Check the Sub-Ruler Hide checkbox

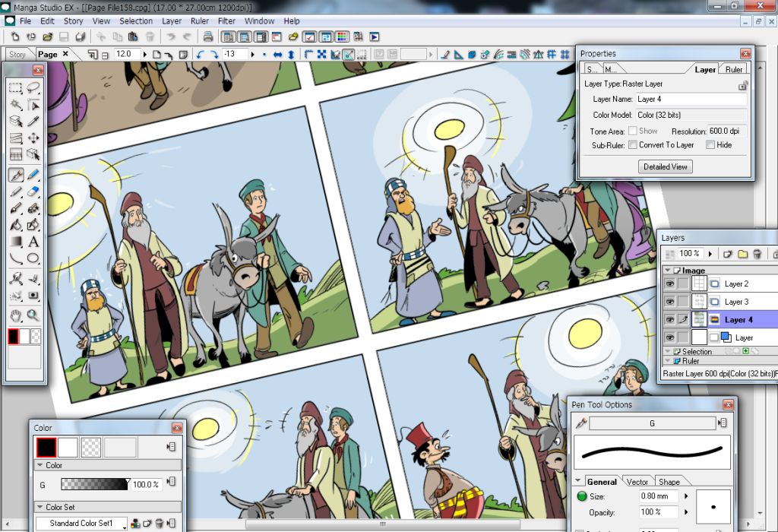pos(710,145)
